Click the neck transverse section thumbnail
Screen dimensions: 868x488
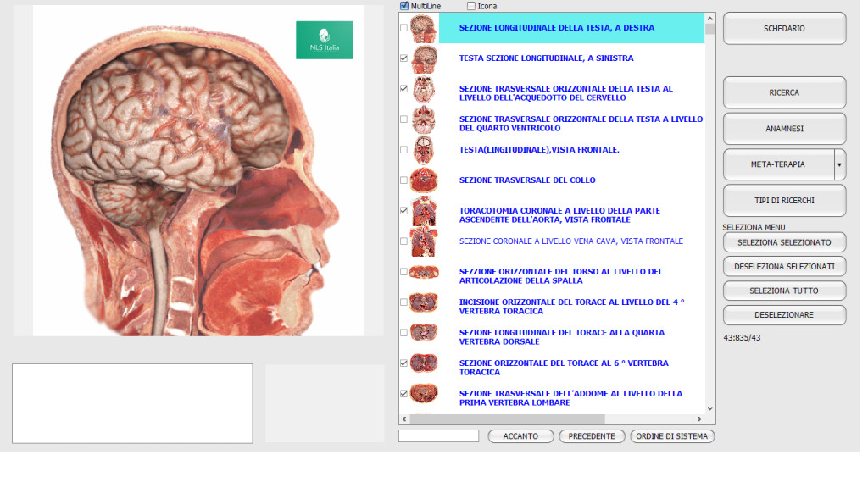pyautogui.click(x=424, y=180)
